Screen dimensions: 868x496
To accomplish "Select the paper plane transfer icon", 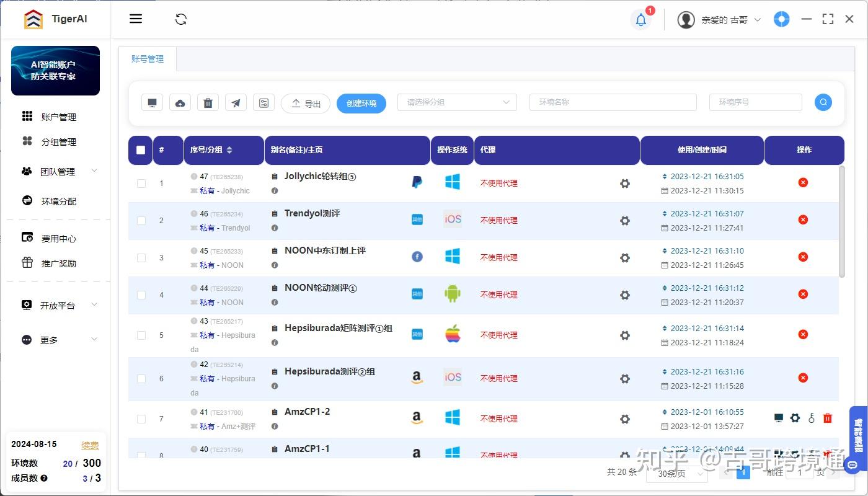I will click(x=236, y=102).
